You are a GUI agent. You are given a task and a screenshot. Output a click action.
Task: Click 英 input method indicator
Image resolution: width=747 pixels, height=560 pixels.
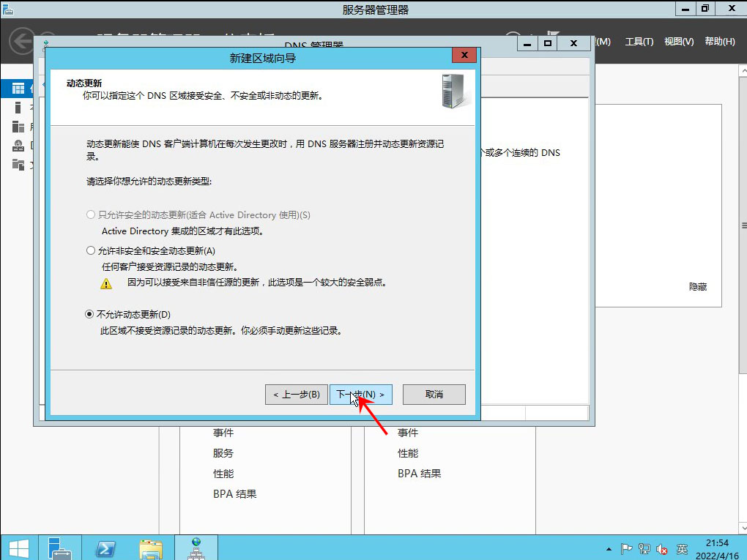[683, 549]
